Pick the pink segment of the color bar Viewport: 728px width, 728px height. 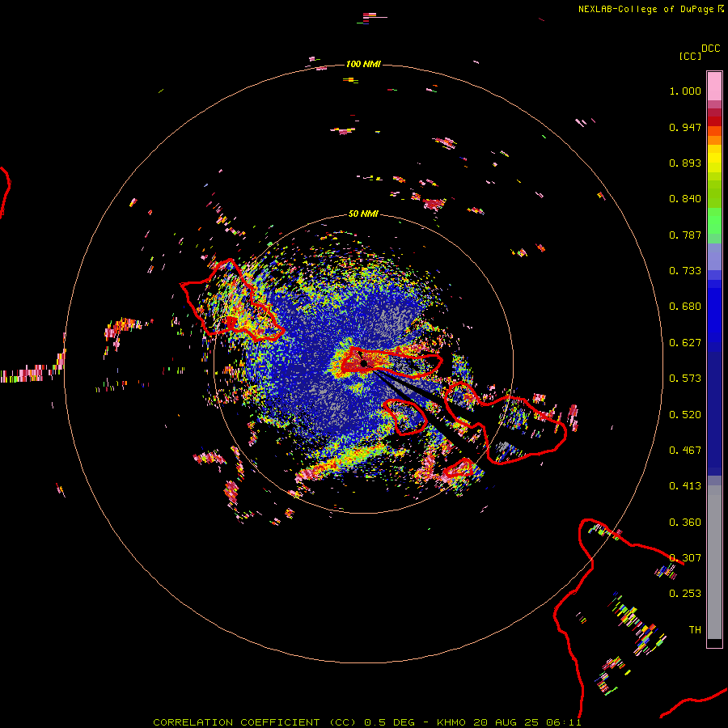coord(714,86)
